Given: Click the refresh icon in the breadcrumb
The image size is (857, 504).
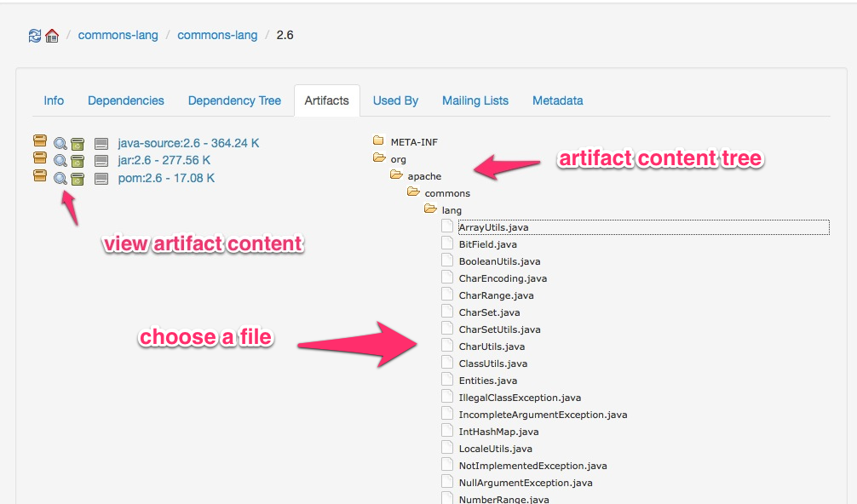Looking at the screenshot, I should 35,36.
